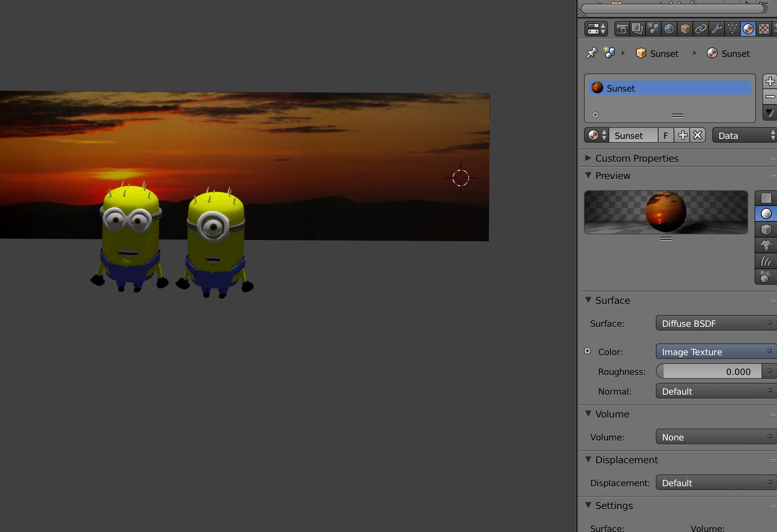Screen dimensions: 777x532
Task: Switch to the Render properties tab (camera icon)
Action: coord(622,29)
